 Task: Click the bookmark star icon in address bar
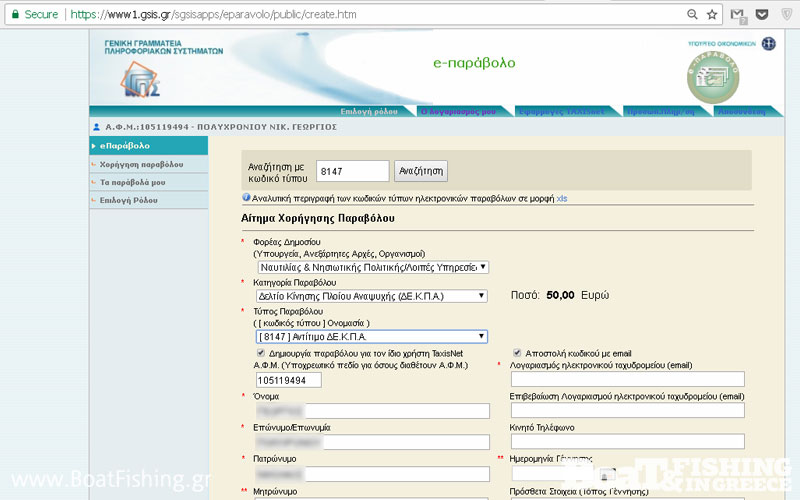712,15
